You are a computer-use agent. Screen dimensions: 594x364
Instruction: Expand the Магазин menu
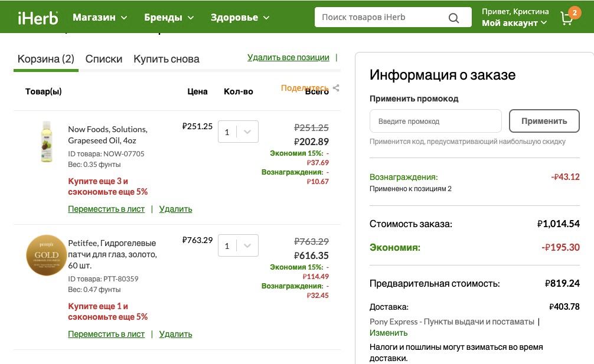(x=100, y=18)
